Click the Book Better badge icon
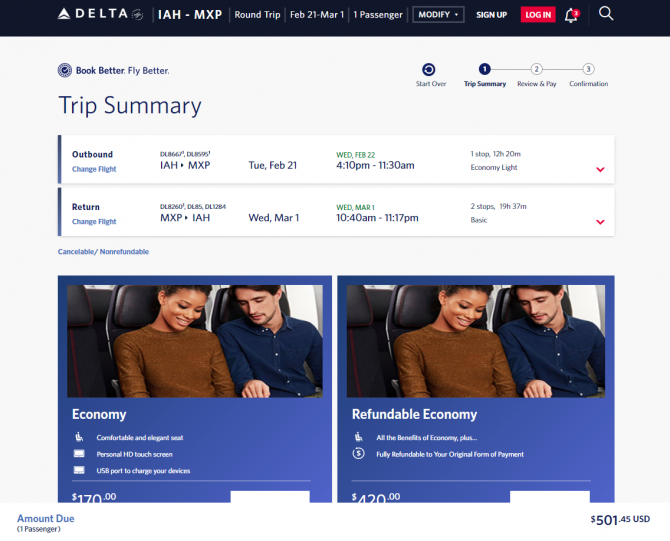The image size is (670, 541). tap(65, 70)
